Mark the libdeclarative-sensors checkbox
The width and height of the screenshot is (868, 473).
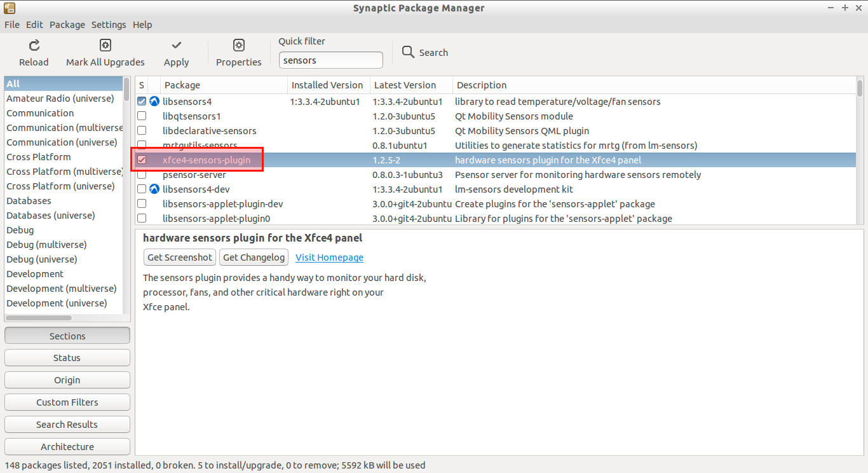[x=142, y=131]
